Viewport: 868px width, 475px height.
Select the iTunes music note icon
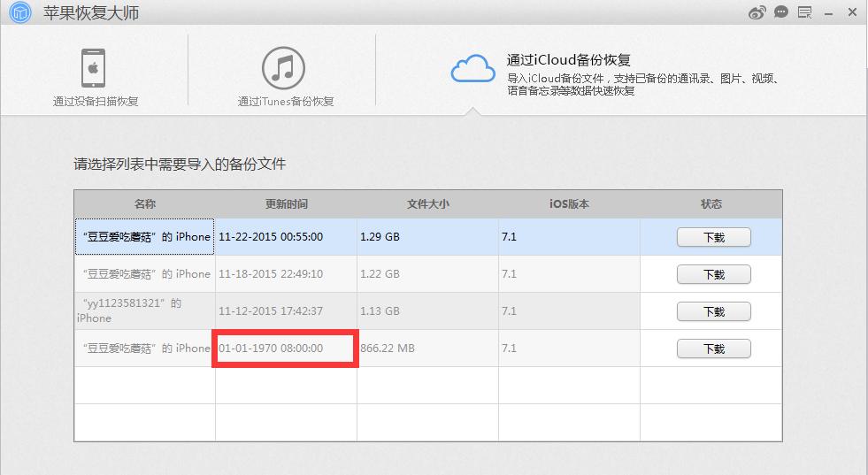283,67
